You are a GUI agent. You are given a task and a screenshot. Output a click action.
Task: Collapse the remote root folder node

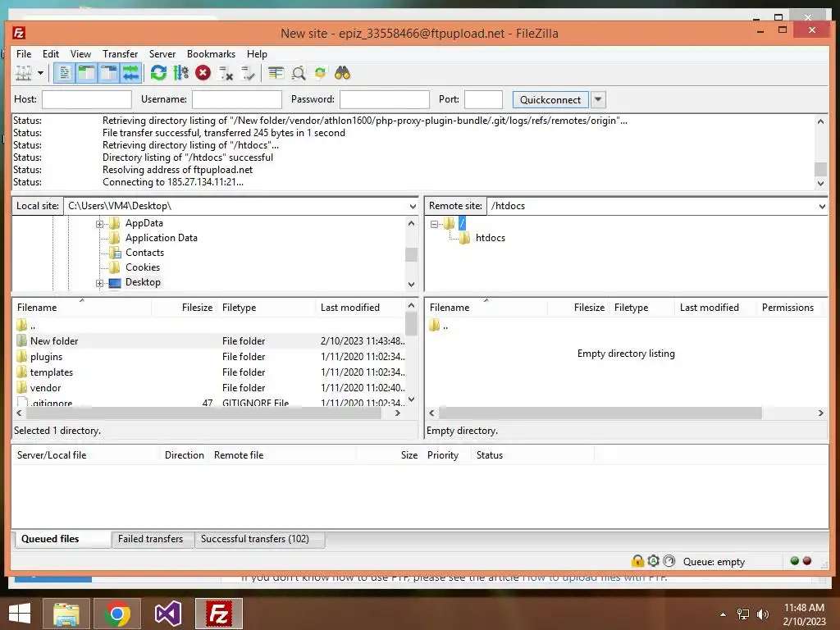[x=435, y=224]
